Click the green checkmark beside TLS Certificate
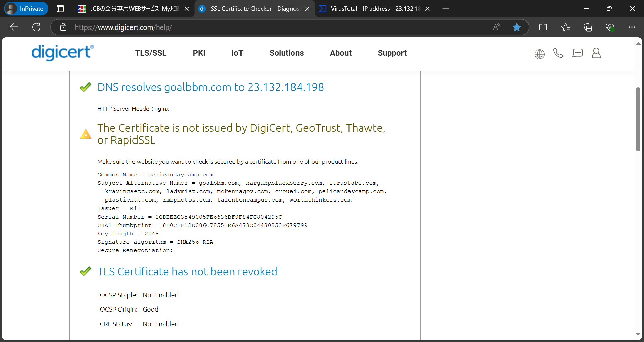Image resolution: width=644 pixels, height=342 pixels. tap(86, 271)
